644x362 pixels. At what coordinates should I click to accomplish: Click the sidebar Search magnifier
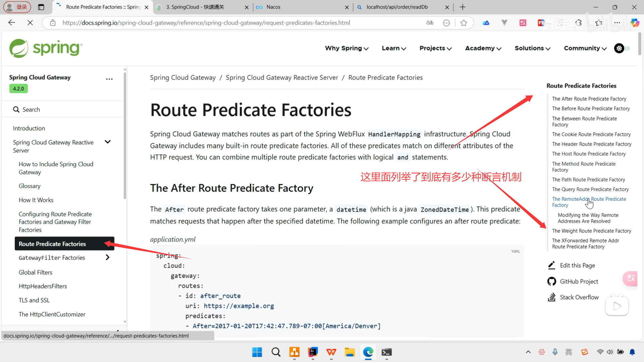tap(16, 110)
